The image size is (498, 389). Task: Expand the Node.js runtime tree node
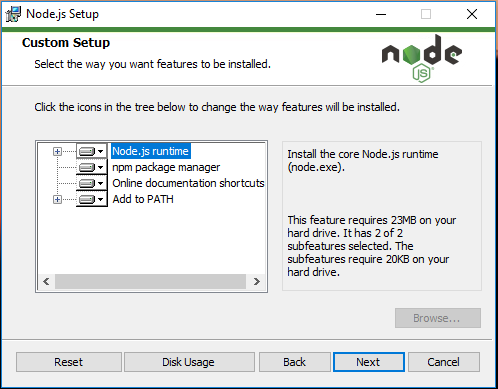coord(57,151)
